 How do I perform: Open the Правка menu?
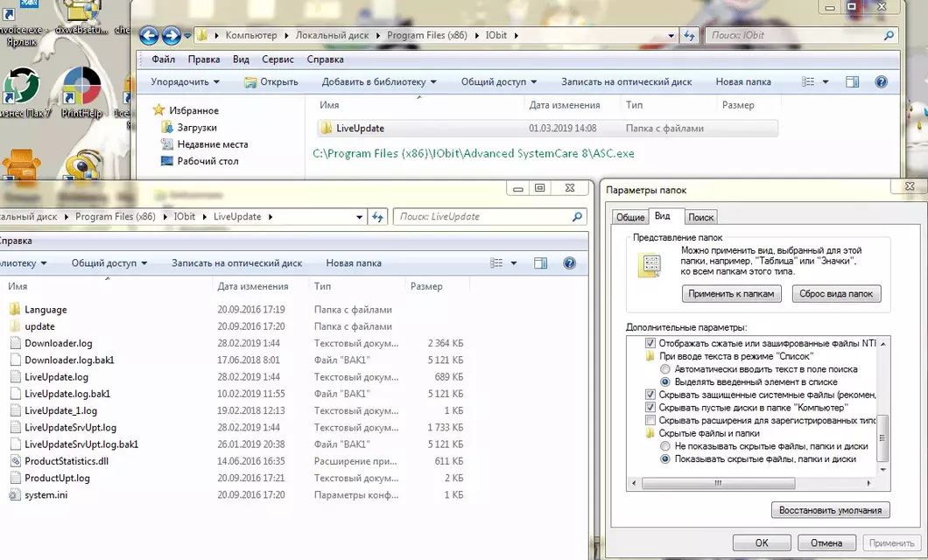[204, 59]
